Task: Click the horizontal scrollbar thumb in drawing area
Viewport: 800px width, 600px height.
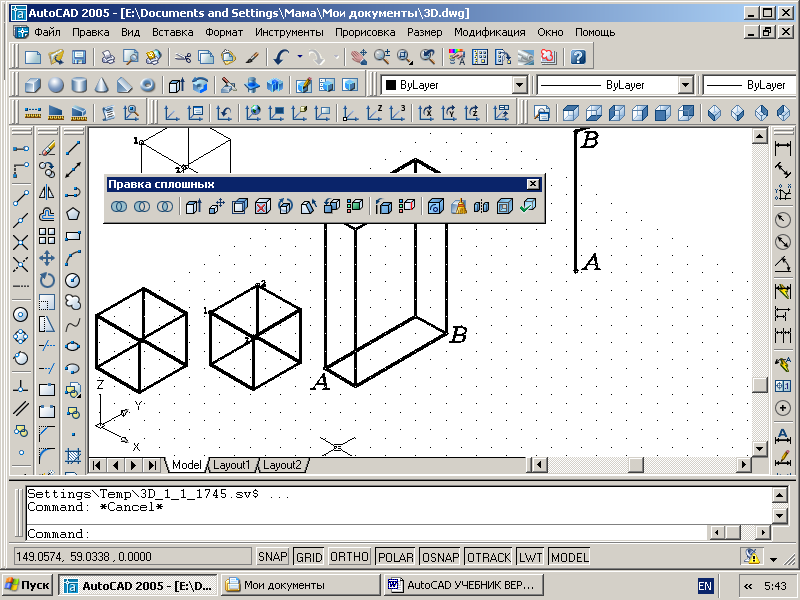Action: pyautogui.click(x=636, y=465)
